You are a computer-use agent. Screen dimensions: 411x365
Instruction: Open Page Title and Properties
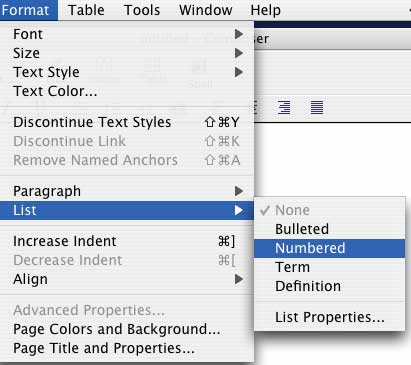tap(127, 348)
